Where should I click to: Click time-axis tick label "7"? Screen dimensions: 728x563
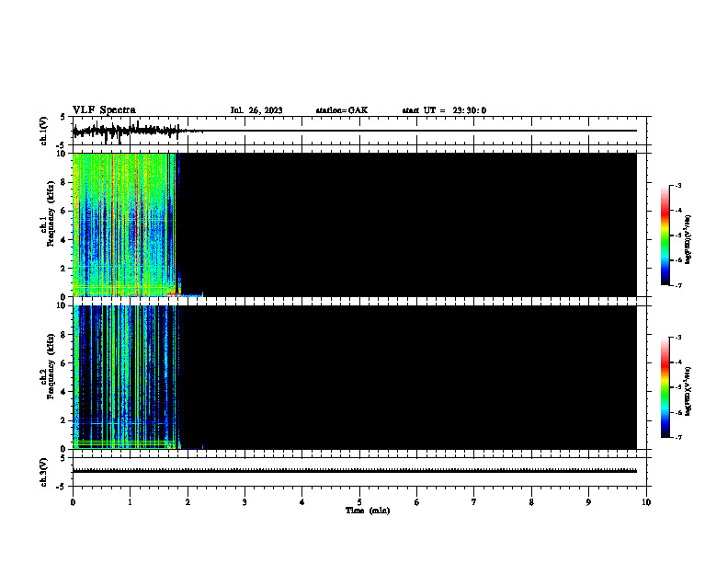coord(474,502)
